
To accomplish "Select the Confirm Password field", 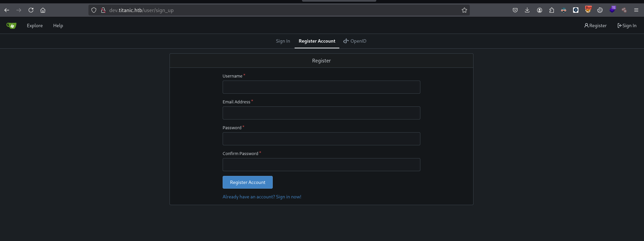I will pos(321,164).
